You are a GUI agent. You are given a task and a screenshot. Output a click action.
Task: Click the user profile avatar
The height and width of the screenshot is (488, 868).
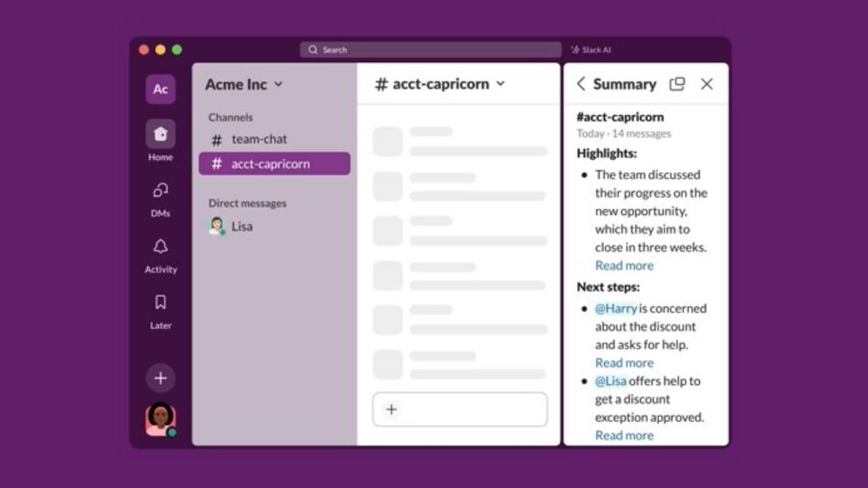[x=160, y=420]
